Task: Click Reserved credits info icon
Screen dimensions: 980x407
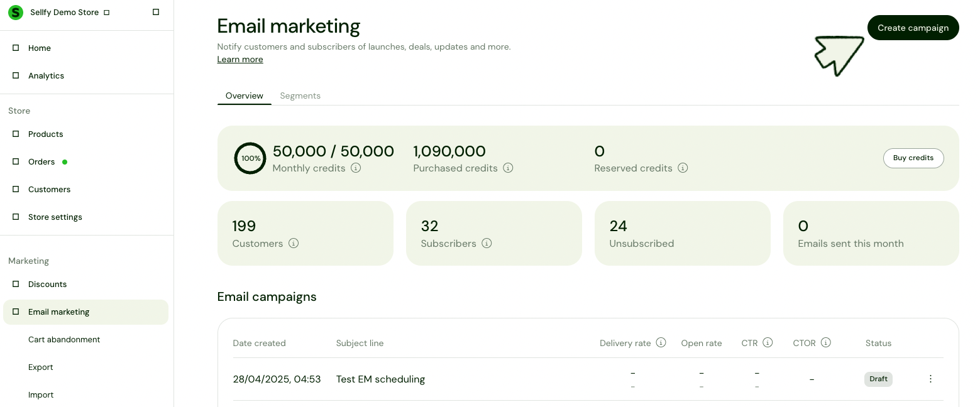Action: [x=683, y=168]
